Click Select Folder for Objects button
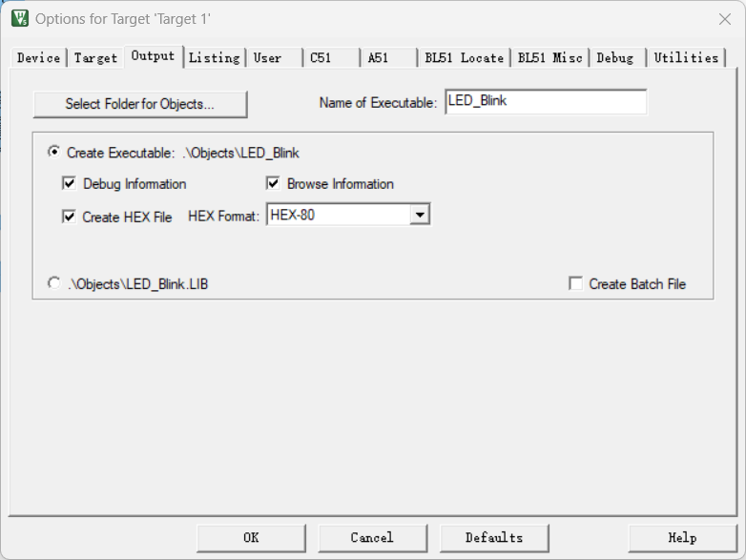 [139, 104]
